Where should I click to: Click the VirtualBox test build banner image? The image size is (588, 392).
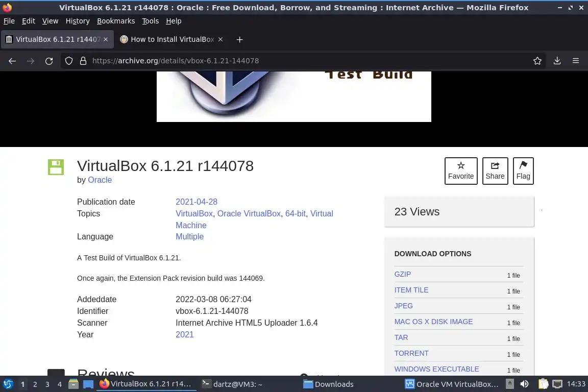[x=293, y=96]
